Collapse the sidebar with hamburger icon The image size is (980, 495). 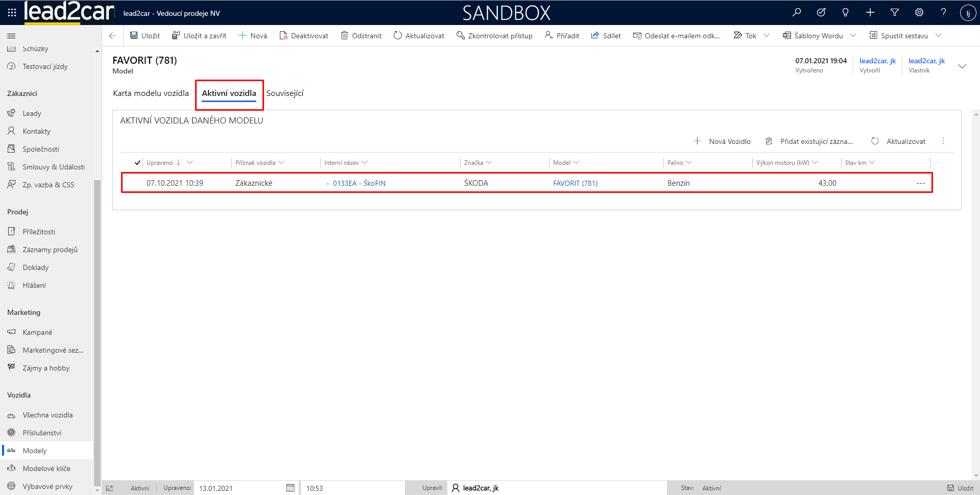[11, 36]
